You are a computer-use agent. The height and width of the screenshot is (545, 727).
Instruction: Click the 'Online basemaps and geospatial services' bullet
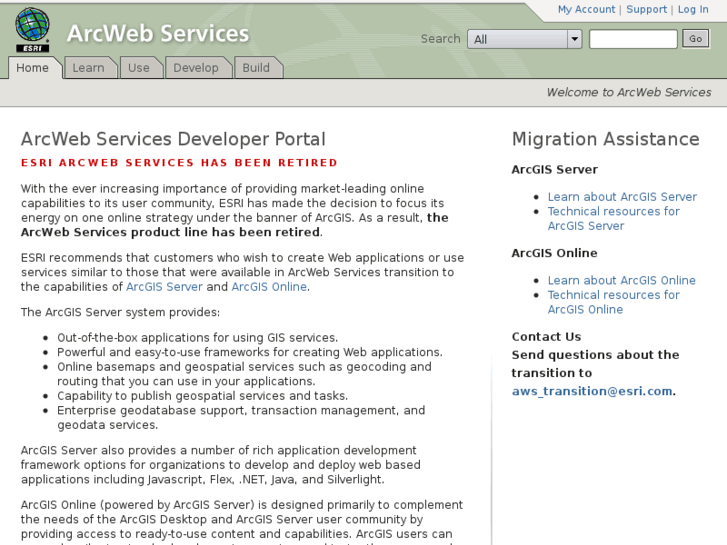click(244, 374)
